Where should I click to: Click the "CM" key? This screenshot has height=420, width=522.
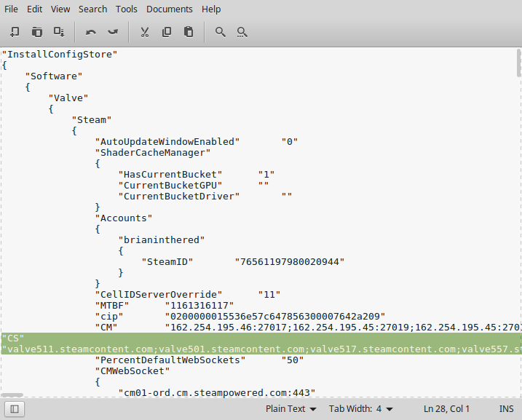click(x=106, y=328)
